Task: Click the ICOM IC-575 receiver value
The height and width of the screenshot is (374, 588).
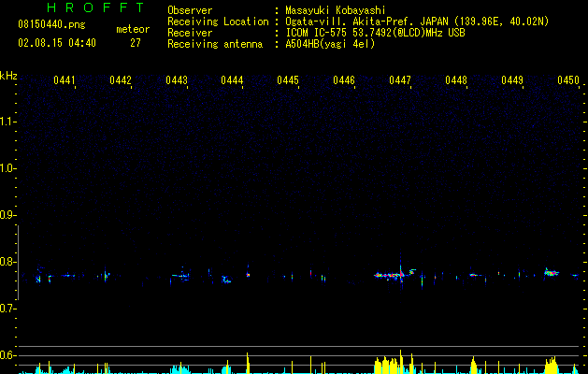Action: coord(375,33)
